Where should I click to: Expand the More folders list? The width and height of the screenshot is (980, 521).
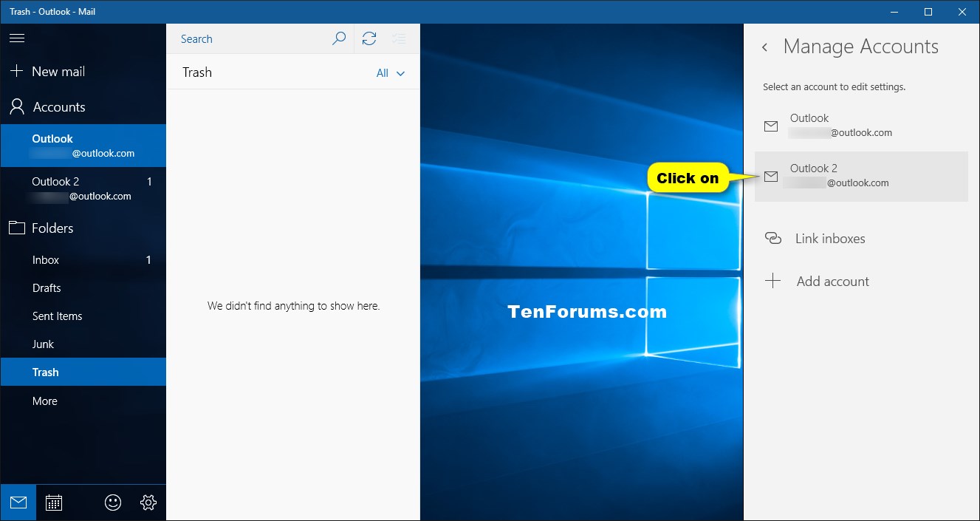coord(44,401)
